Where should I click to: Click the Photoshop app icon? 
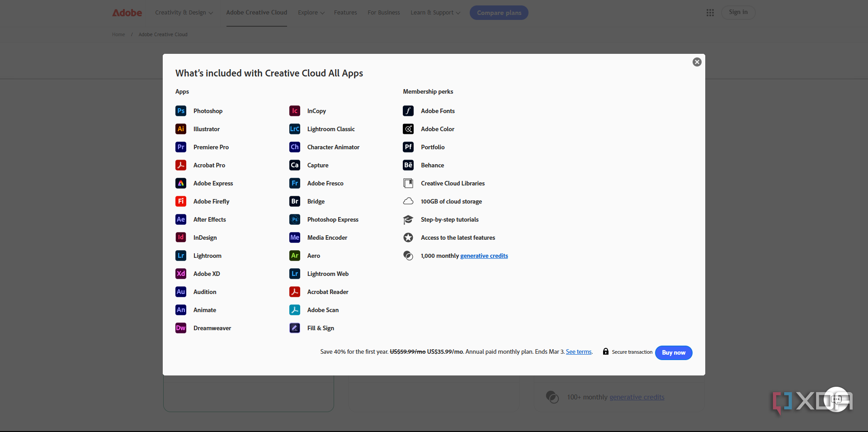[x=181, y=111]
